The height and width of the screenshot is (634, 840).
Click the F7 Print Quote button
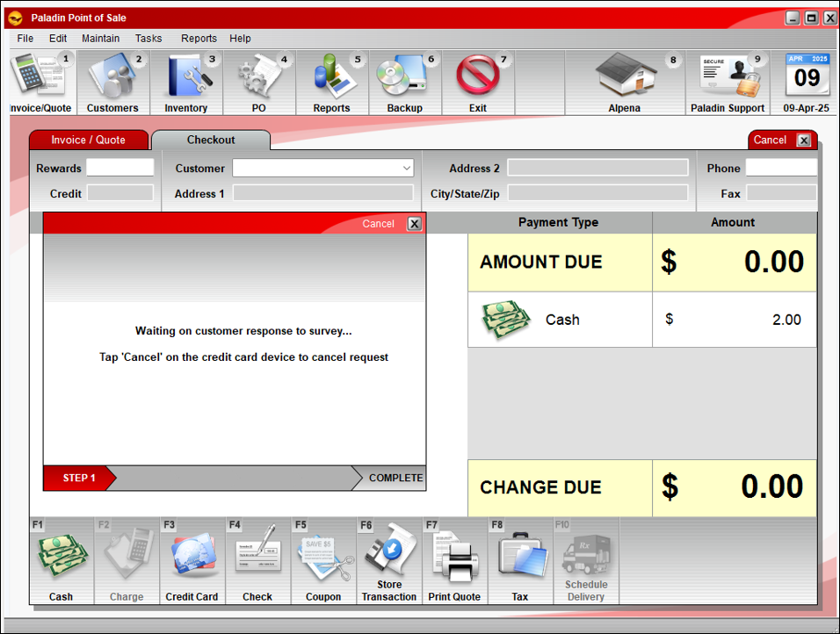point(454,560)
